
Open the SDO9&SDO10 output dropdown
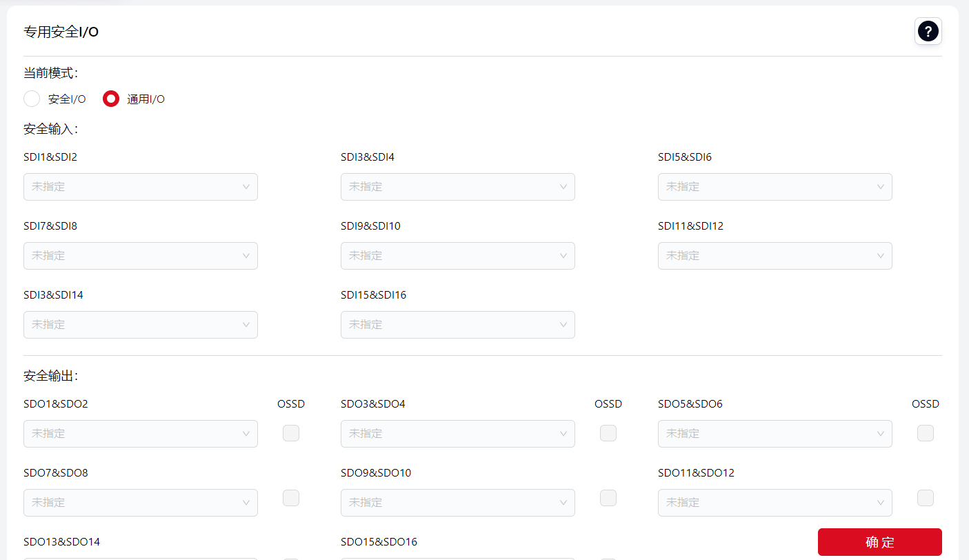[457, 503]
